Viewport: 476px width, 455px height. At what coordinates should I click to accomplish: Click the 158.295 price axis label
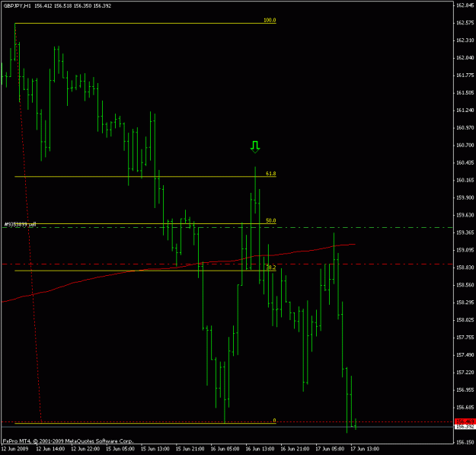pos(465,303)
